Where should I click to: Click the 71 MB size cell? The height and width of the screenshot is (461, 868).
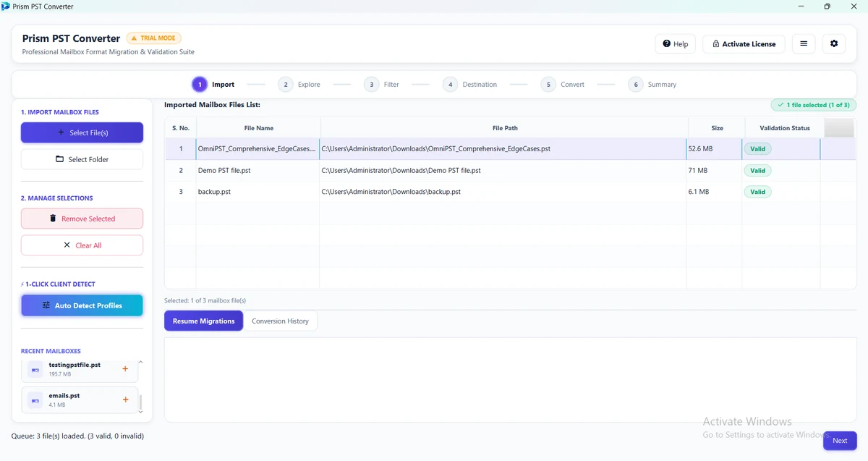click(x=715, y=171)
